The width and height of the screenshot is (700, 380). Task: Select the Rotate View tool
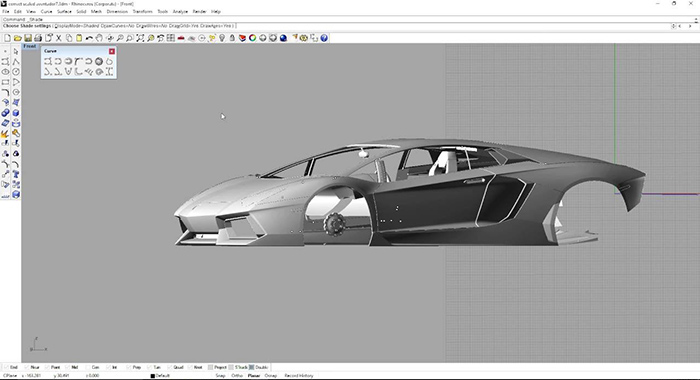tap(109, 38)
